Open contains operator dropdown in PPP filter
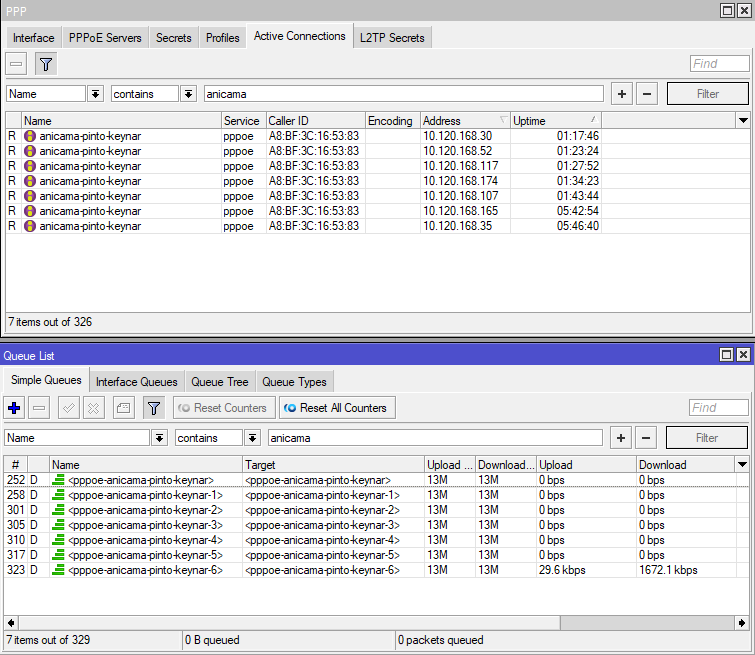 pos(188,93)
